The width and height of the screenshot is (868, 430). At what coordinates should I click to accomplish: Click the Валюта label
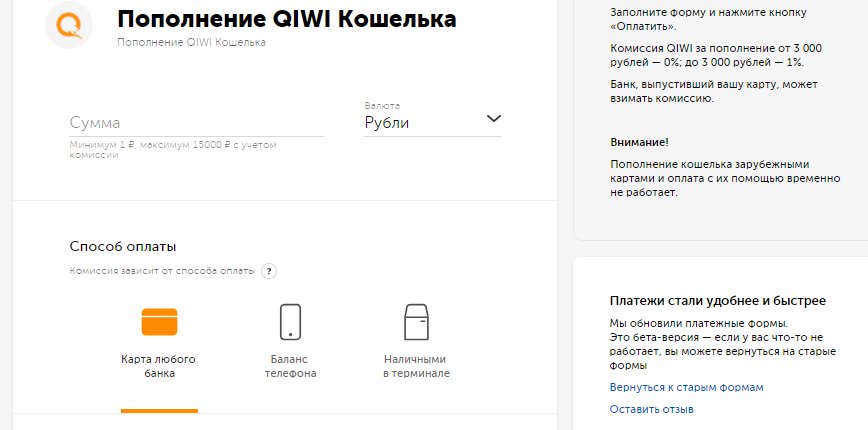tap(382, 106)
